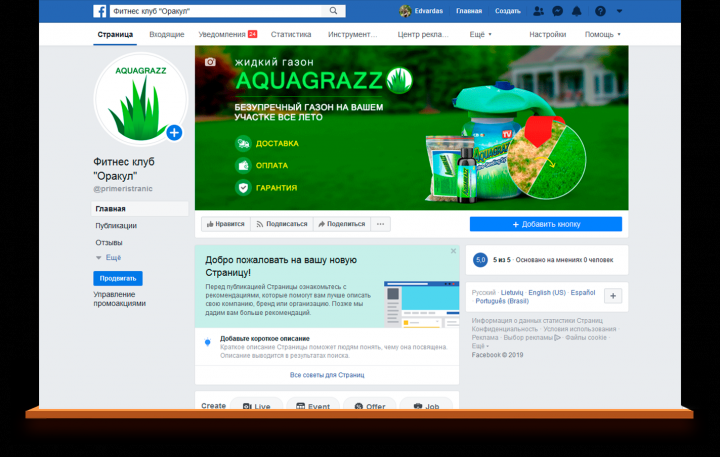720x457 pixels.
Task: Switch language to Português (Brasil)
Action: [x=502, y=301]
